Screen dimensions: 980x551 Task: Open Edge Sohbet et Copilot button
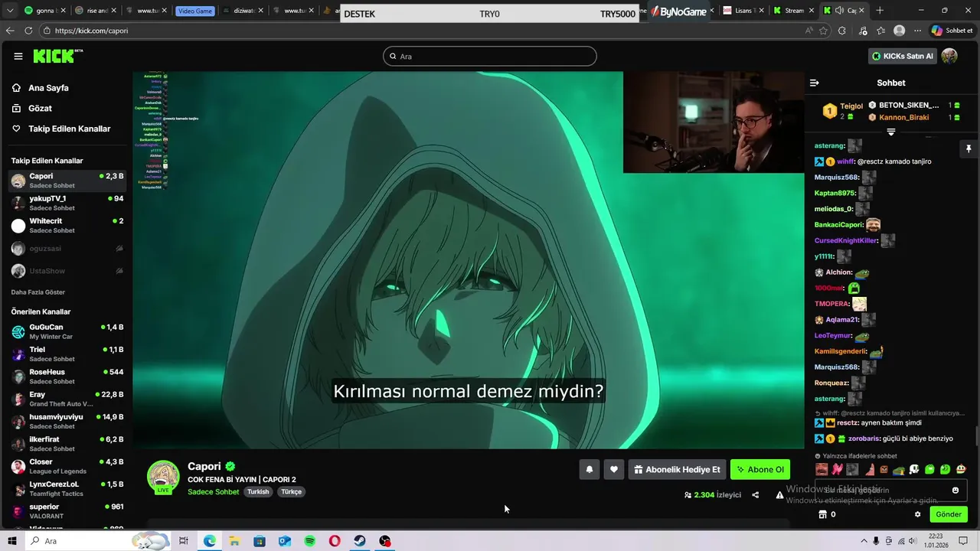coord(952,31)
